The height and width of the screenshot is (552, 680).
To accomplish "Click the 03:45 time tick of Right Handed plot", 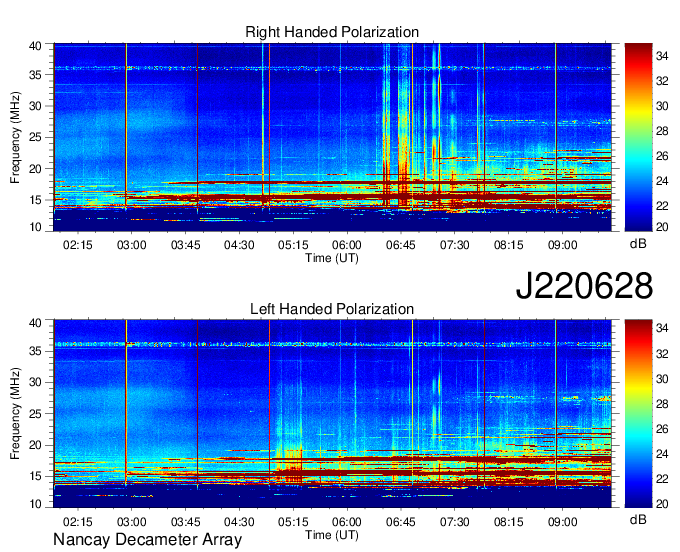I will point(186,245).
